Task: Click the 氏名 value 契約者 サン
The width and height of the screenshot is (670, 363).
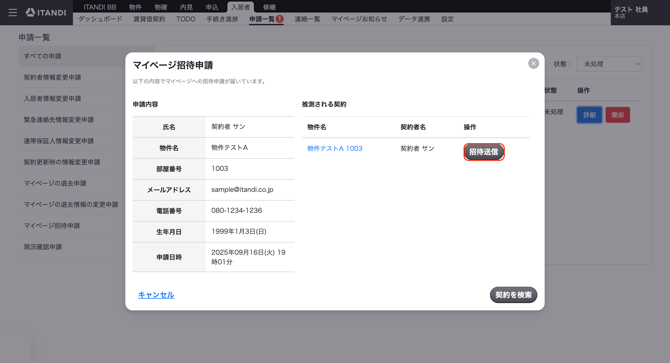Action: (228, 127)
